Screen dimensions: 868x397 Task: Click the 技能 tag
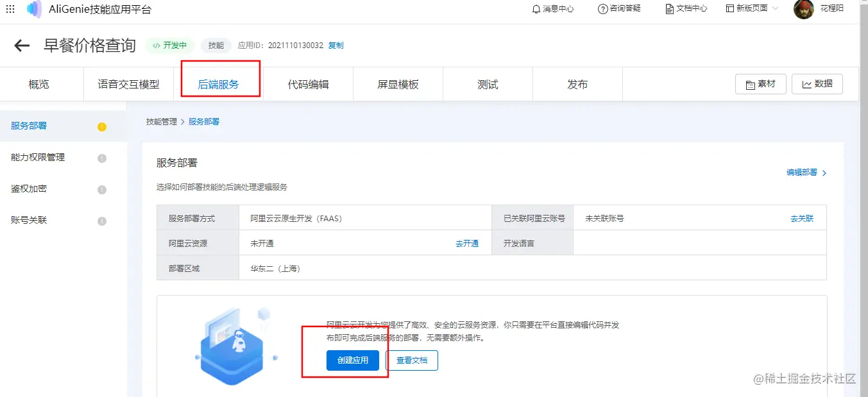tap(216, 46)
